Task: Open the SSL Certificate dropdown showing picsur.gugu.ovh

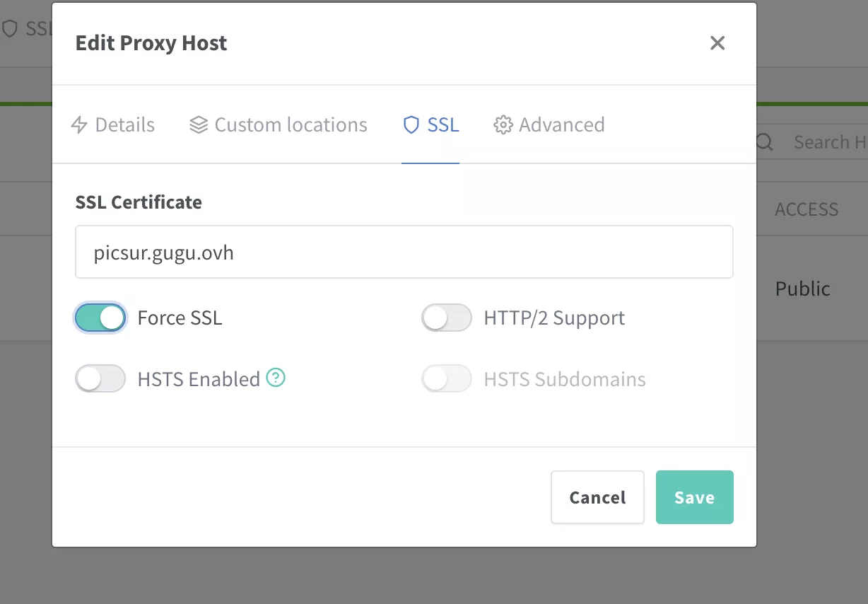Action: pos(404,252)
